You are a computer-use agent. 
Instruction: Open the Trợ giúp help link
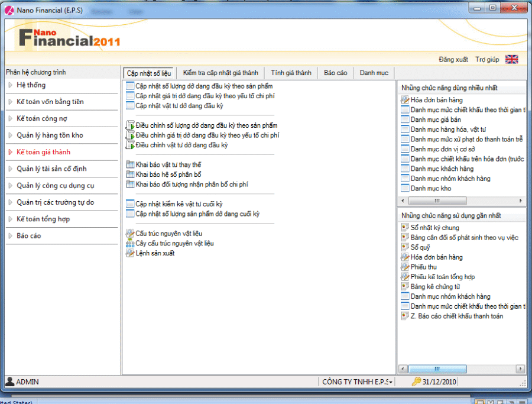point(487,60)
